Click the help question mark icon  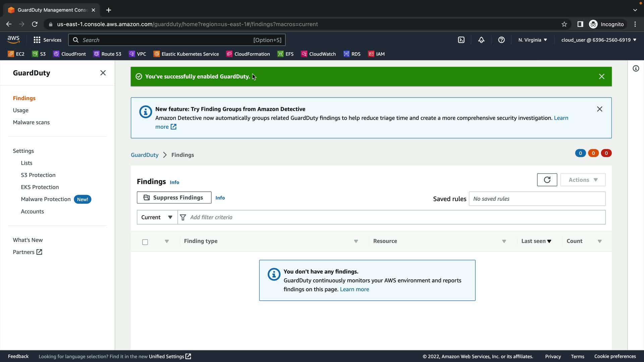(x=501, y=40)
